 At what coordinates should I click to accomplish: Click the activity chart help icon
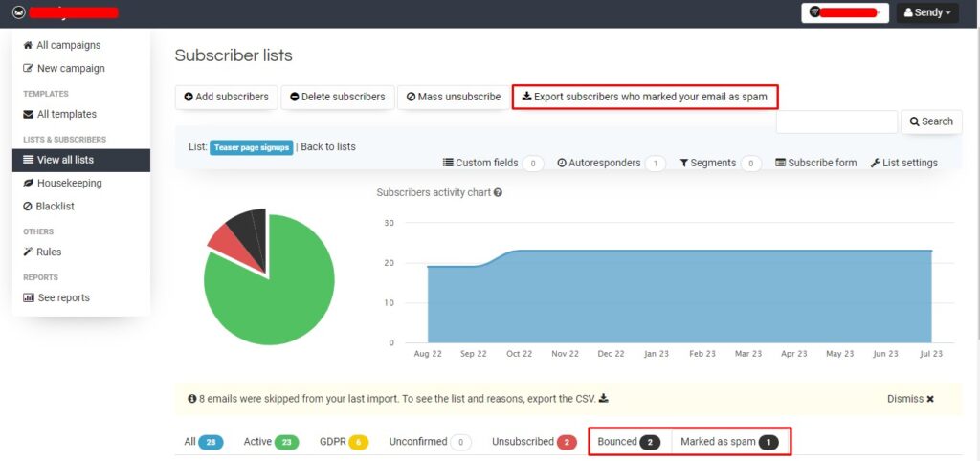[x=498, y=193]
